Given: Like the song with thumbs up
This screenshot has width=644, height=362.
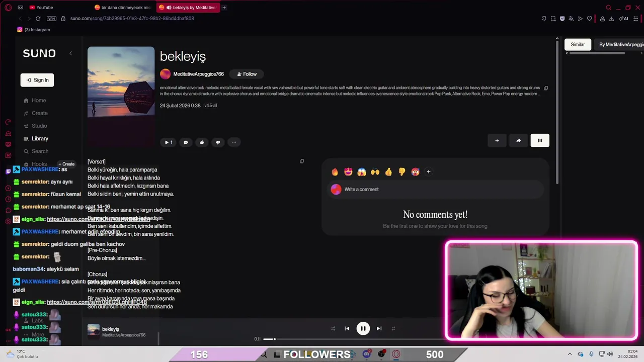Looking at the screenshot, I should coord(202,142).
